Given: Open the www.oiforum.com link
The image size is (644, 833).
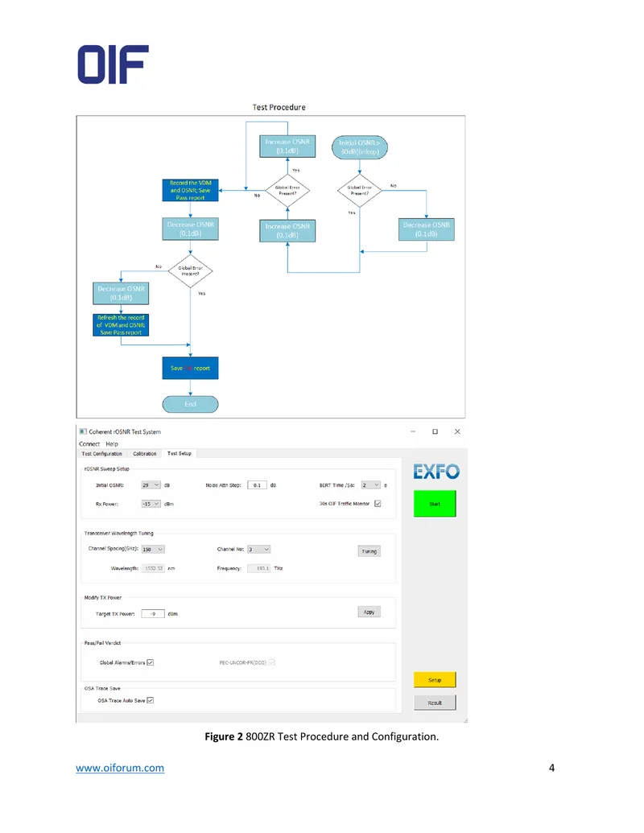Looking at the screenshot, I should coord(120,768).
